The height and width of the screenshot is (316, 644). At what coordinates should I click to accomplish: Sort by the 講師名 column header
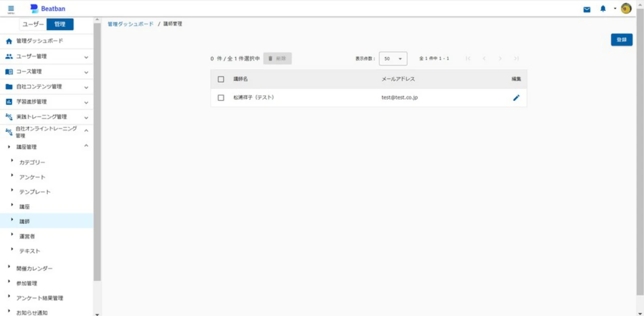pos(240,79)
